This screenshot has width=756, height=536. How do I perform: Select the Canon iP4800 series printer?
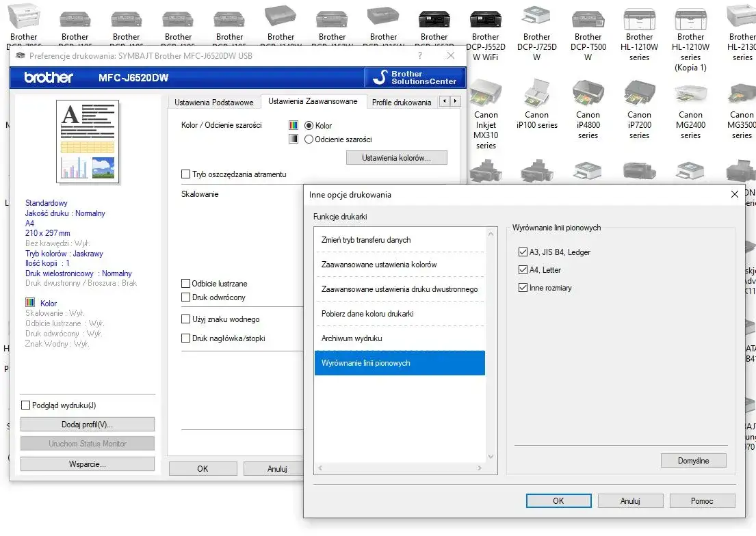(x=588, y=111)
